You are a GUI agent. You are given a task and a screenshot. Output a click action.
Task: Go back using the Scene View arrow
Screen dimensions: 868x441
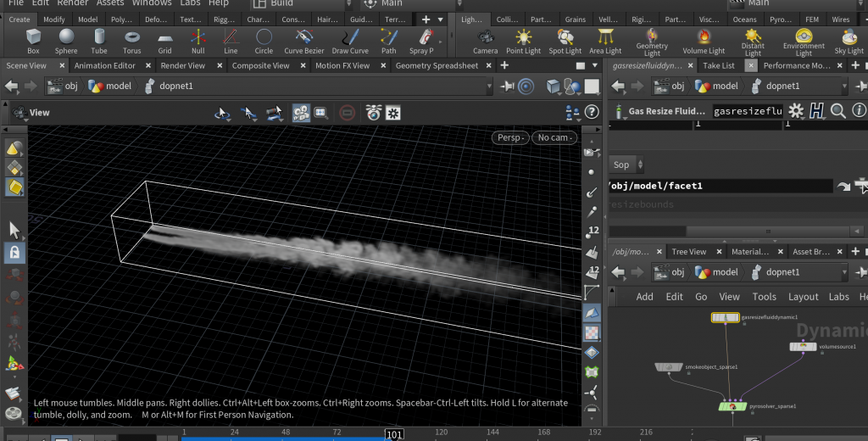(12, 86)
